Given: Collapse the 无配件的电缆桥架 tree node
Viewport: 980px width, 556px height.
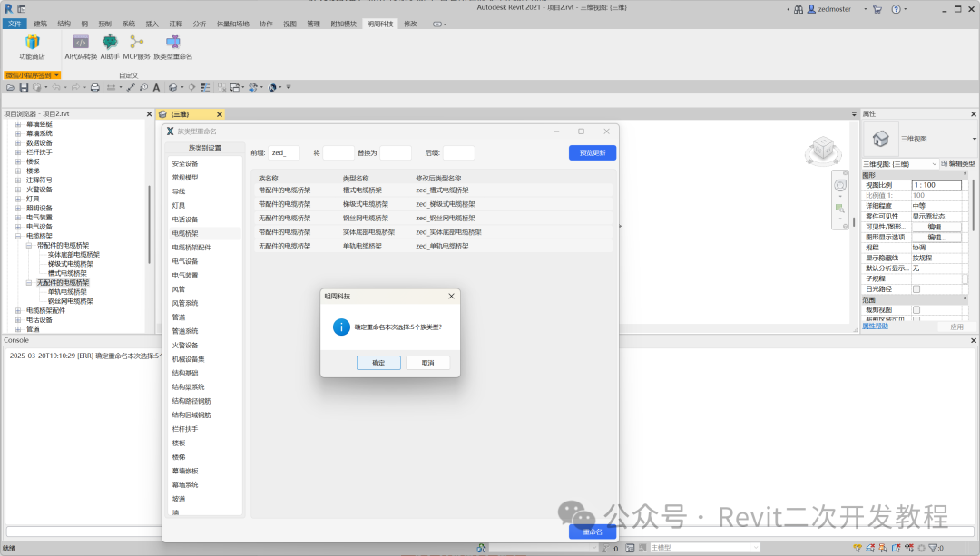Looking at the screenshot, I should (x=29, y=283).
